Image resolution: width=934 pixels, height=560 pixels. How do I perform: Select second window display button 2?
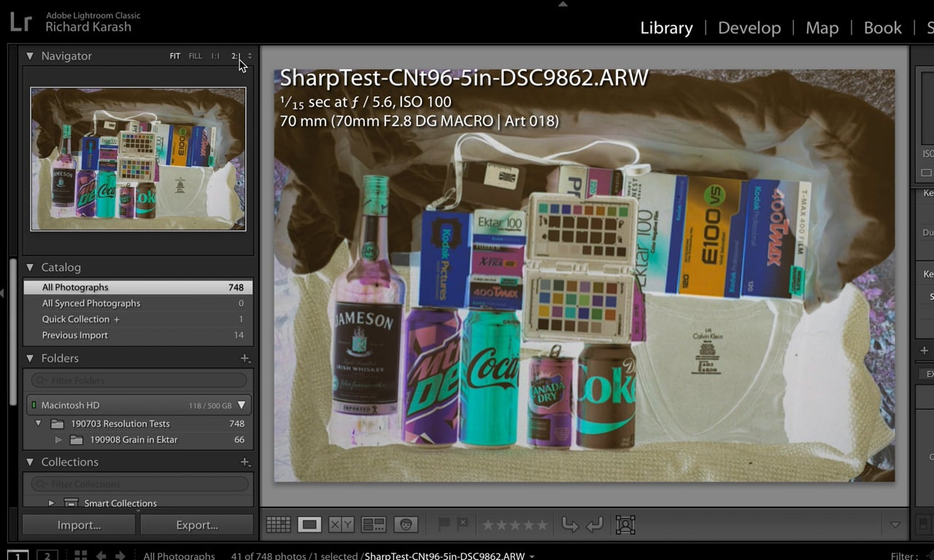[47, 556]
